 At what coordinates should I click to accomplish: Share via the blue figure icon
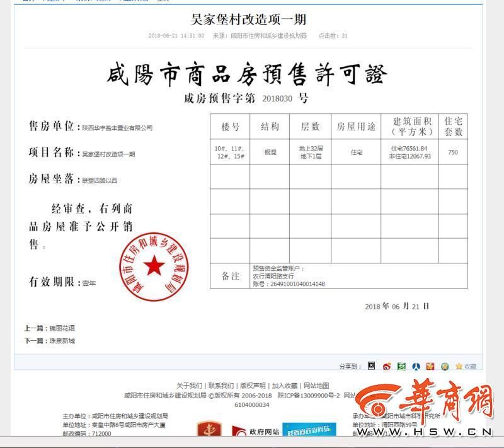coord(416,366)
